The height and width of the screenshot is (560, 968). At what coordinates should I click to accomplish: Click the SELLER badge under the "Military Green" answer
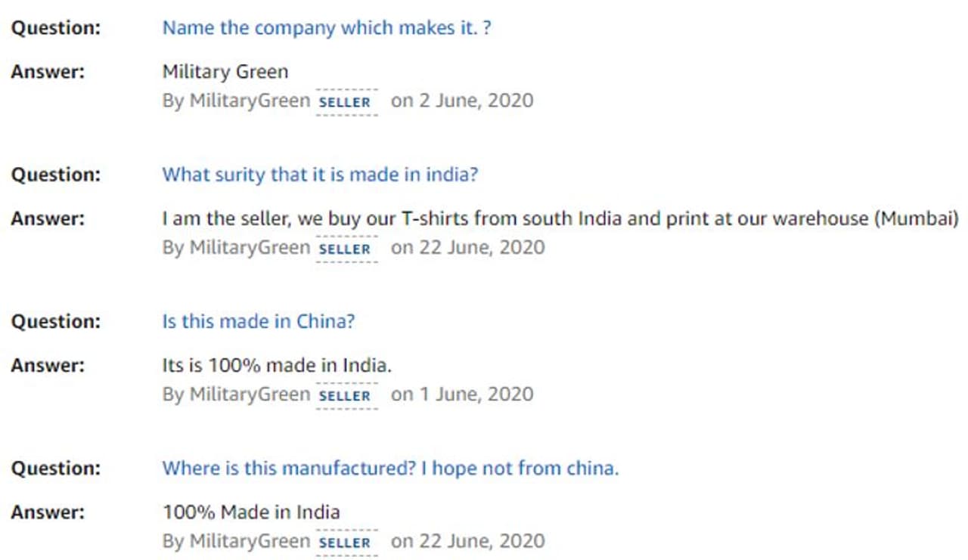point(346,102)
